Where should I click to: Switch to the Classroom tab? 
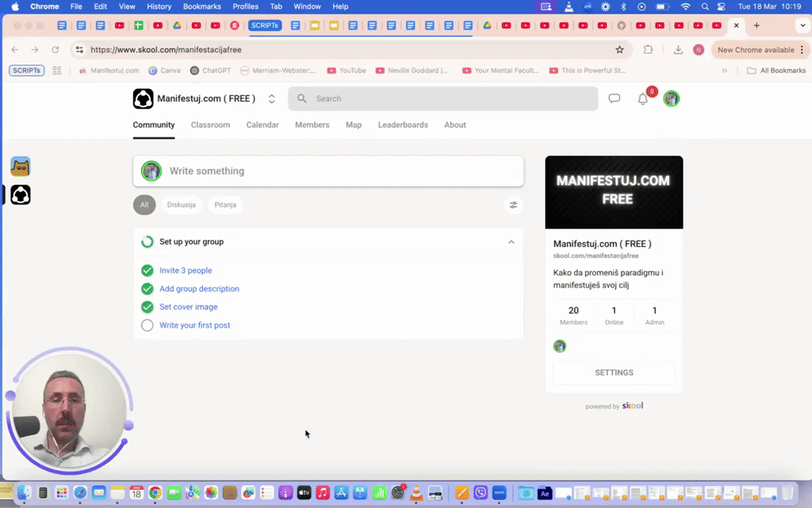pos(210,125)
